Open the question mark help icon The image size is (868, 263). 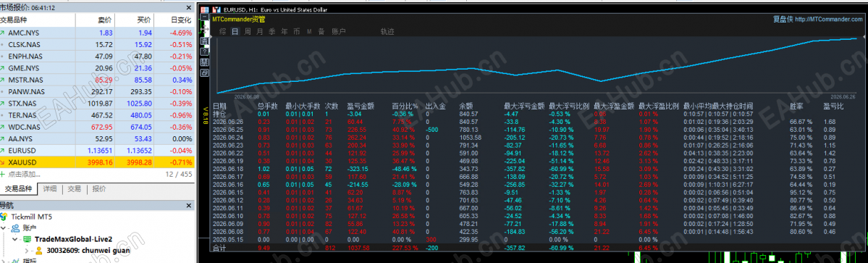click(x=204, y=51)
